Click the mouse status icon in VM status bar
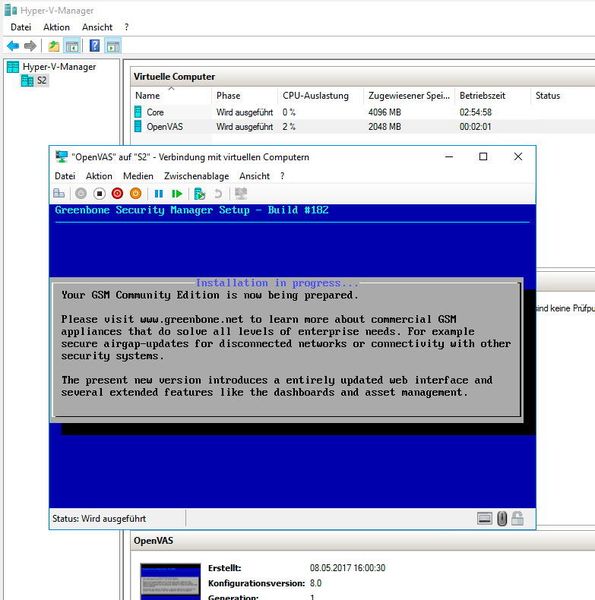Screen dimensions: 595x600 coord(502,519)
